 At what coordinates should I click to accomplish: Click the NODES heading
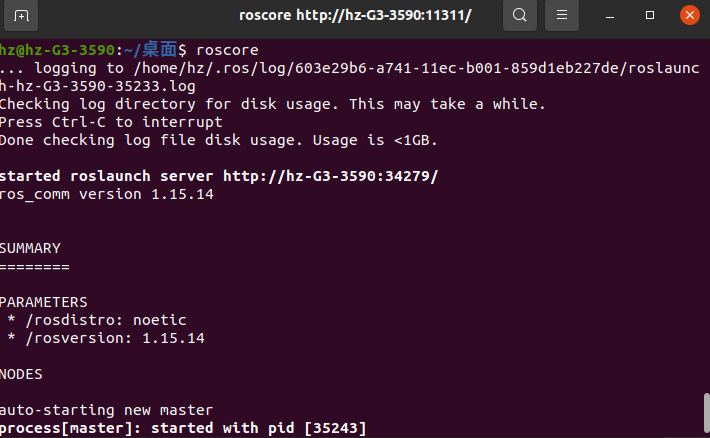(x=22, y=374)
